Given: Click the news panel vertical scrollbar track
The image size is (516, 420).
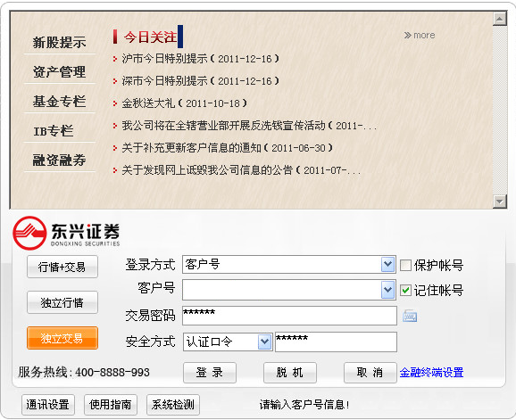Looking at the screenshot, I should pos(499,110).
